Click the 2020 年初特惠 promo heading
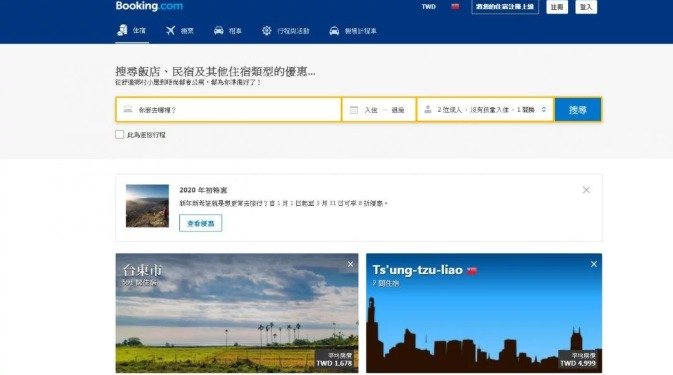 (203, 190)
